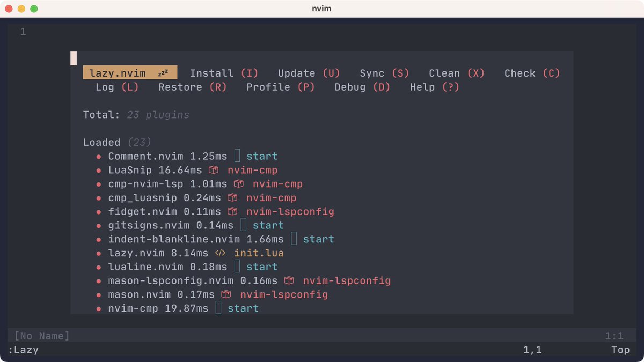
Task: Click Check (C) command
Action: click(532, 73)
